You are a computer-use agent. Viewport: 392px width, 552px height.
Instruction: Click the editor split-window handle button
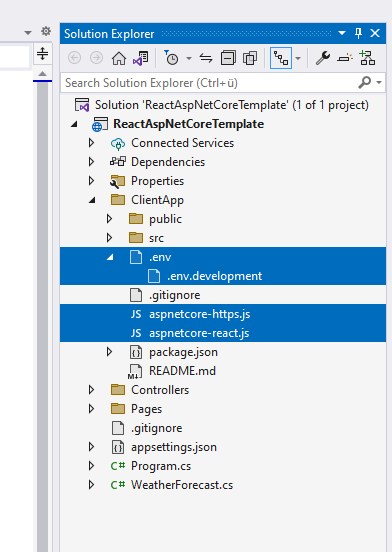pos(42,54)
